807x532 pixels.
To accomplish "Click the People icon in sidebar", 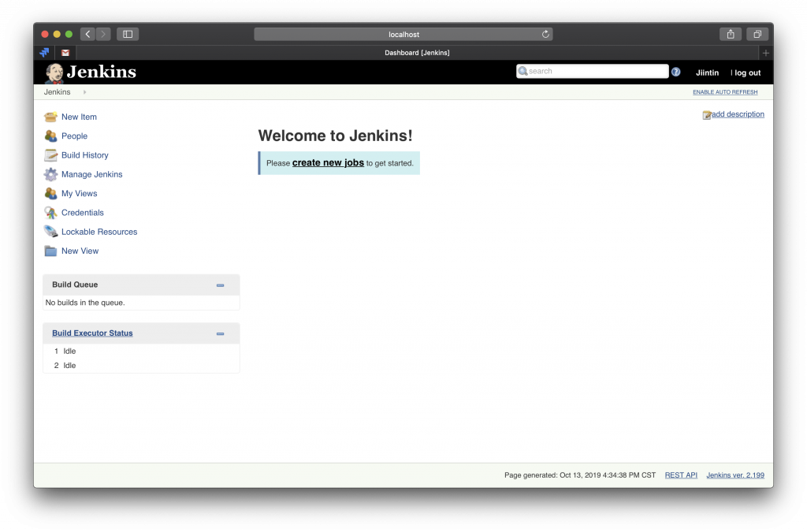I will pos(50,136).
